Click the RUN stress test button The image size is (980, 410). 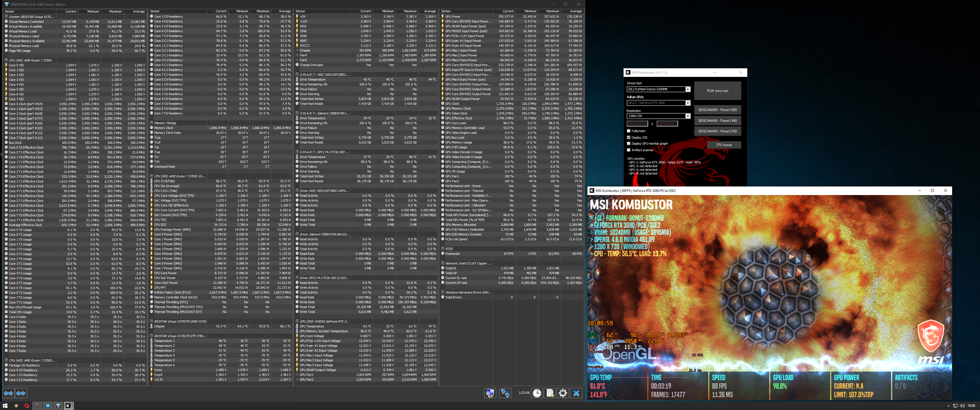coord(717,91)
